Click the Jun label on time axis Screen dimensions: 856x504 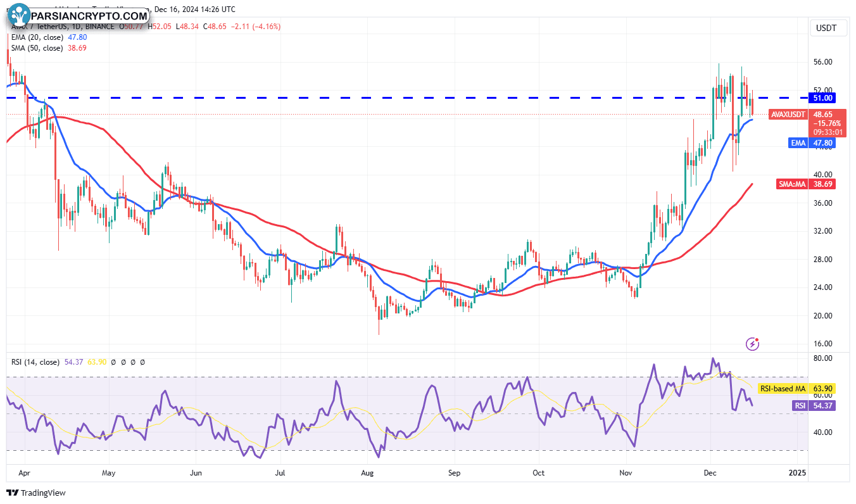pos(196,472)
